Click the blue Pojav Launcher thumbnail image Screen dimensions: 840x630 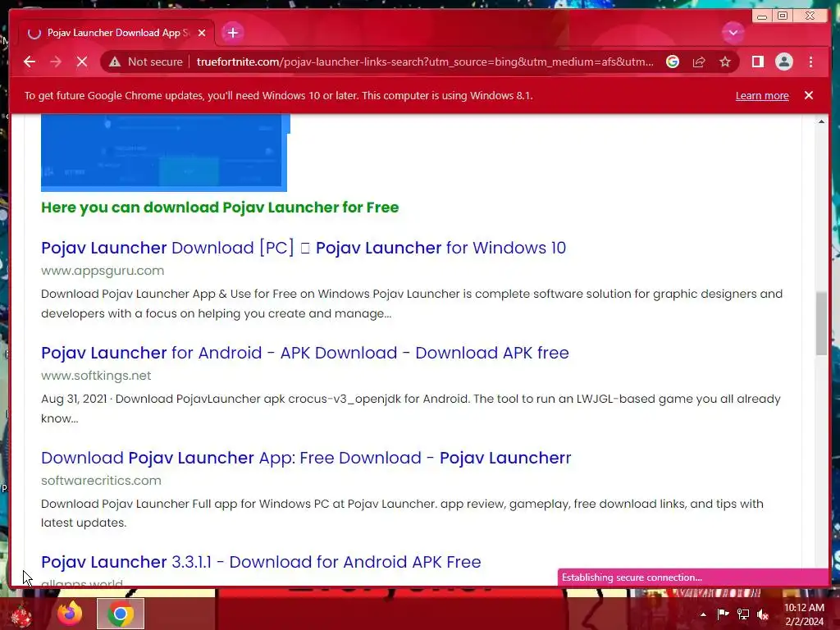point(165,152)
